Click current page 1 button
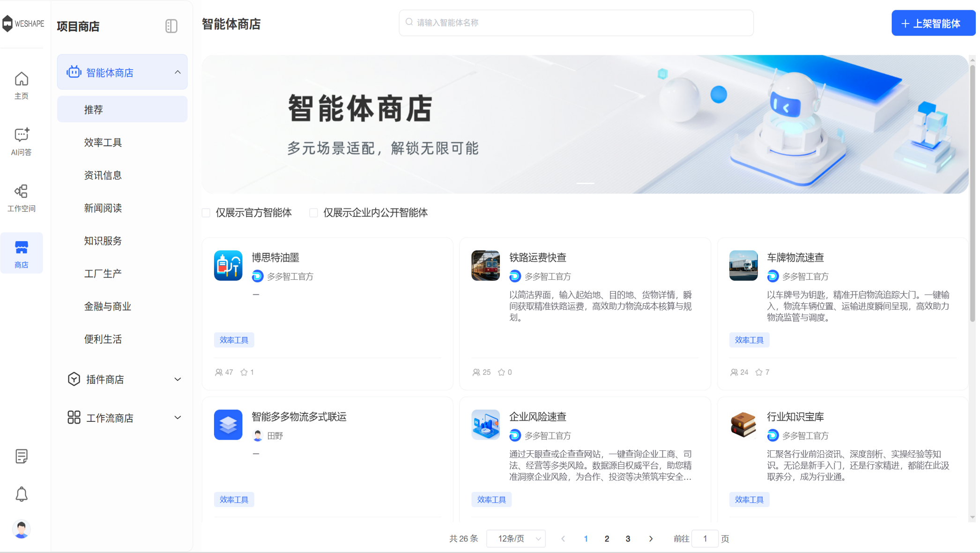The width and height of the screenshot is (980, 553). [586, 538]
